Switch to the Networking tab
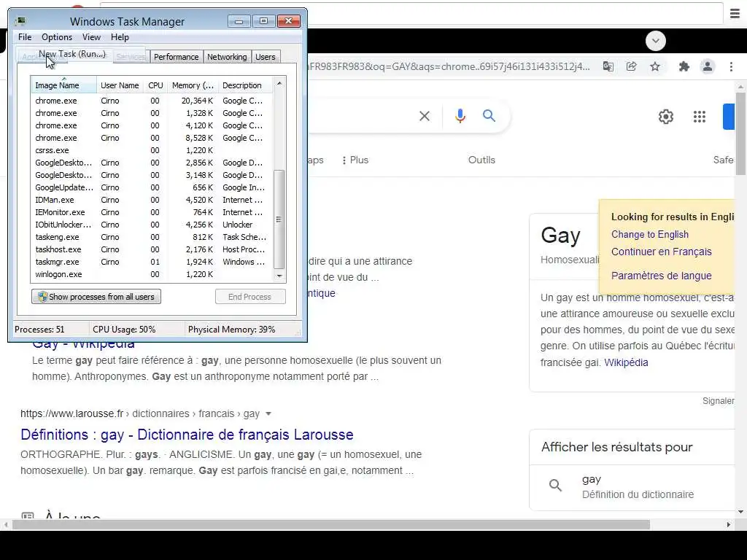 (227, 57)
